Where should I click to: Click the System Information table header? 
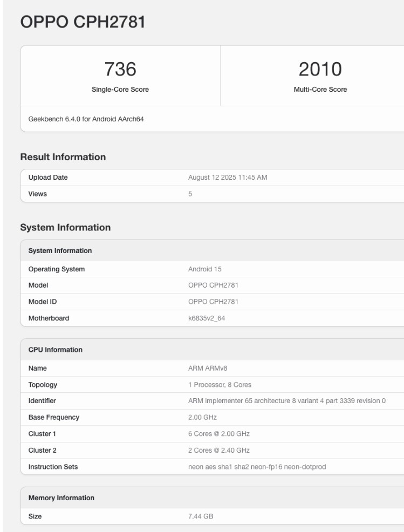tap(60, 251)
